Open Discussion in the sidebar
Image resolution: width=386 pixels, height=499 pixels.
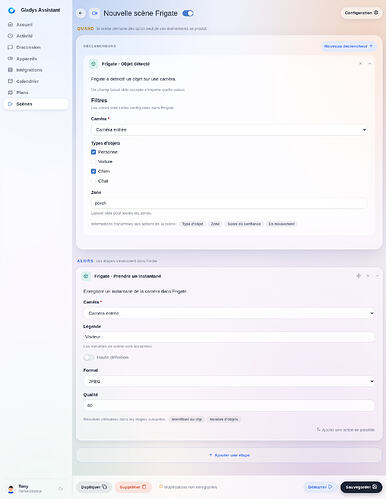tap(36, 47)
